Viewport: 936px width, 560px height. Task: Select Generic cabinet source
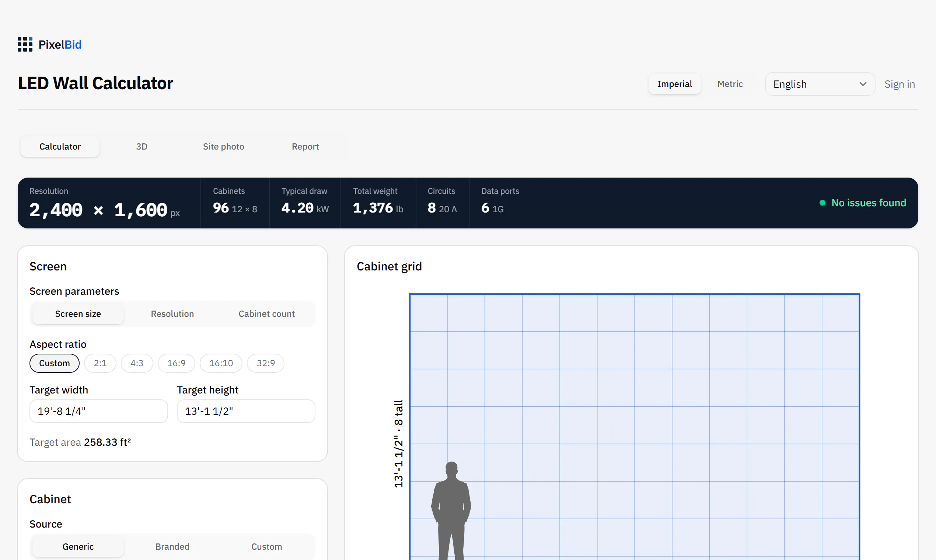tap(78, 546)
